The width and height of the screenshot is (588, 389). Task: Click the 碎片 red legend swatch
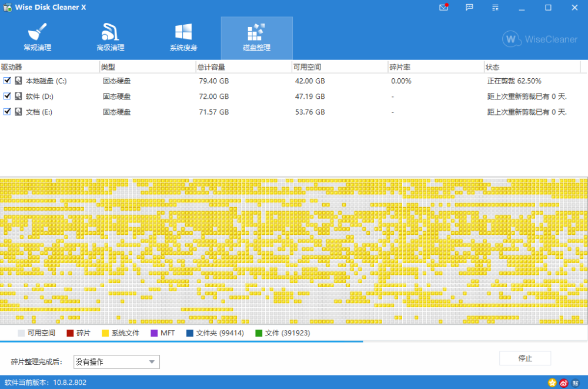(70, 333)
